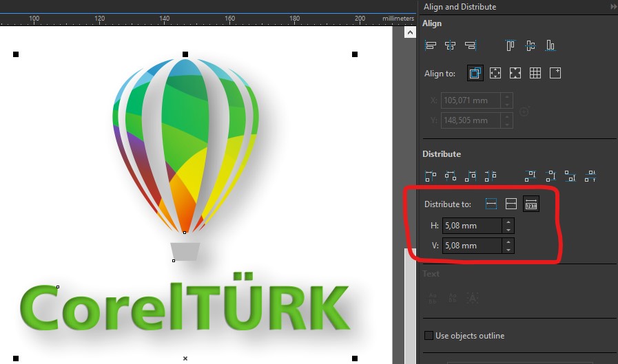Click Distribute centers horizontally icon

tap(451, 176)
